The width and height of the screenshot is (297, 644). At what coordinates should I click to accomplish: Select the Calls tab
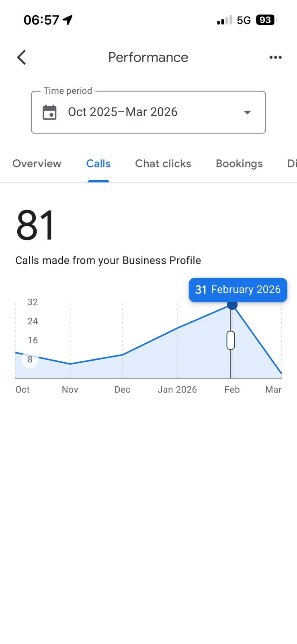pos(98,164)
